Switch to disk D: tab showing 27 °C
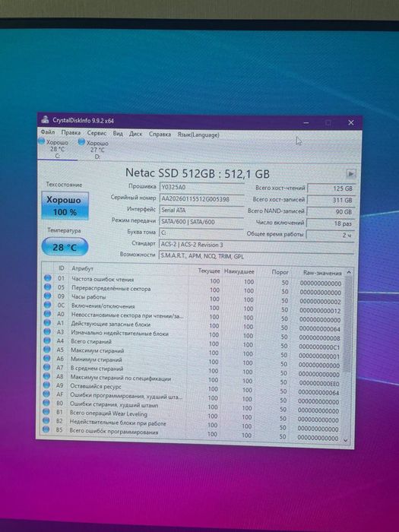The height and width of the screenshot is (532, 399). pos(94,150)
